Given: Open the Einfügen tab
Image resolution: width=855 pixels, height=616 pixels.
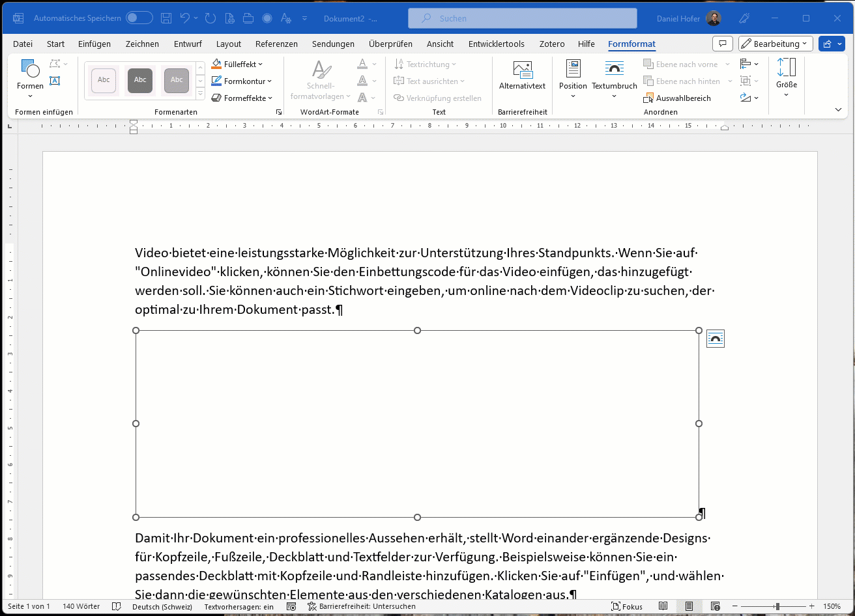Looking at the screenshot, I should [x=94, y=44].
